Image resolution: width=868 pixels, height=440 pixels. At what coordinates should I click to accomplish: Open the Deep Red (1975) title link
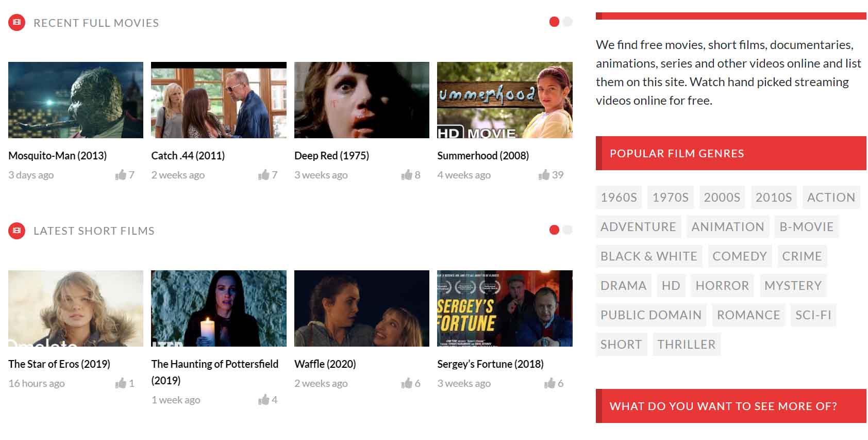pos(331,155)
